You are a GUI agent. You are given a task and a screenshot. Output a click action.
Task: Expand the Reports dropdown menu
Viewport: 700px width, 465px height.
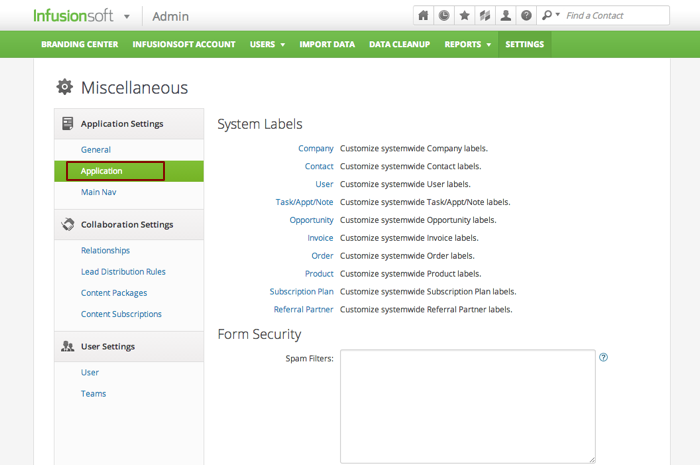467,44
